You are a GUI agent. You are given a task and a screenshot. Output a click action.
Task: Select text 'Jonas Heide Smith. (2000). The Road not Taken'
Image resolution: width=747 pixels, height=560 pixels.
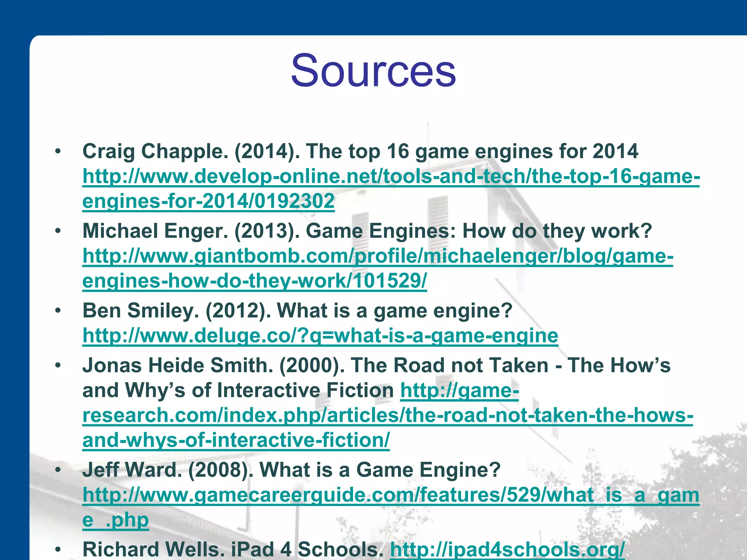coord(316,365)
